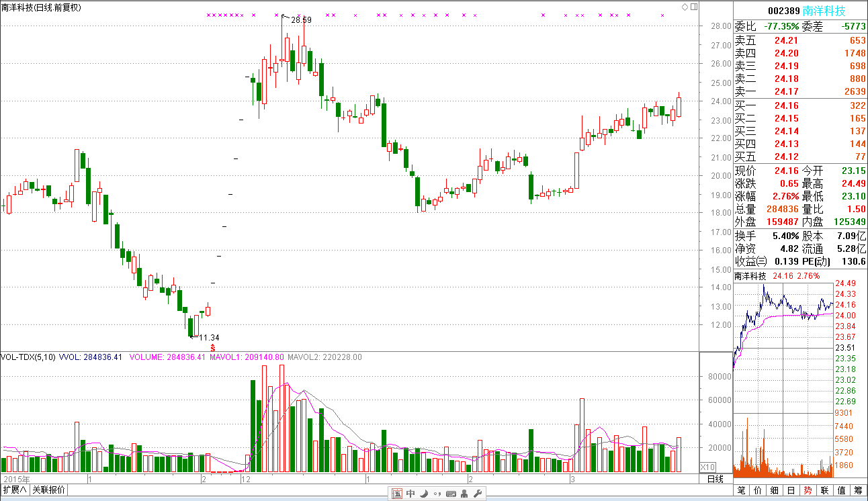Toggle IME half-moon width icon
This screenshot has height=501, width=868.
click(x=424, y=494)
